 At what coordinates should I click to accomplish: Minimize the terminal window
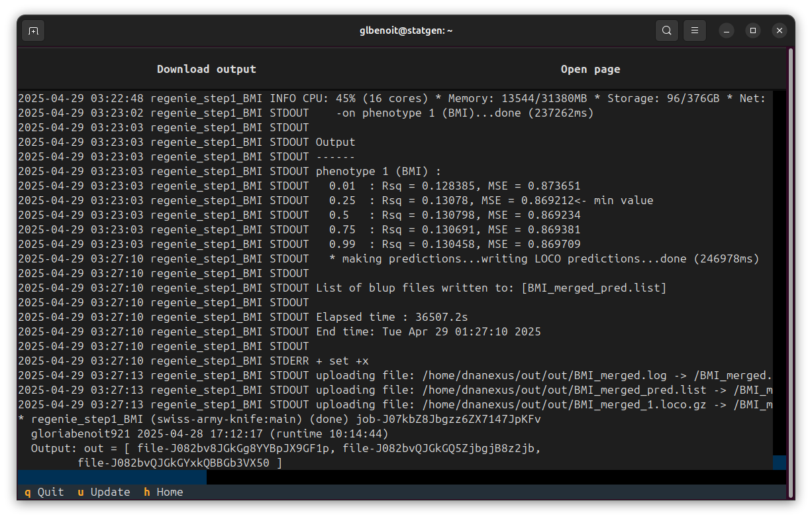tap(727, 30)
